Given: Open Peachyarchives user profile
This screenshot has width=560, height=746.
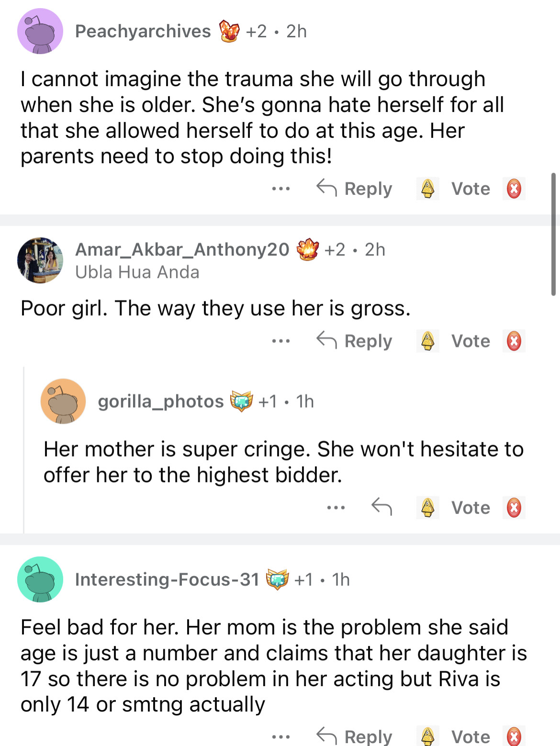Looking at the screenshot, I should 143,31.
